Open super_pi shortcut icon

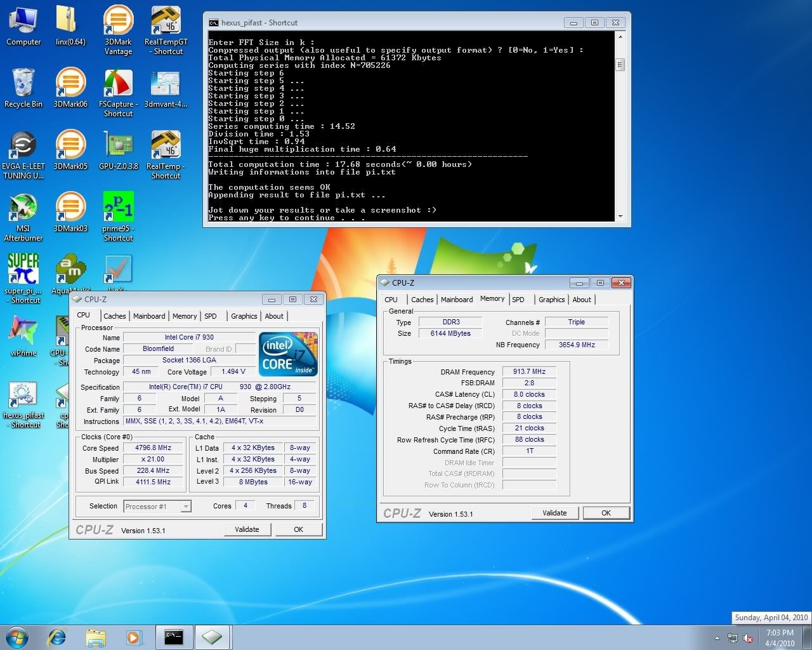pyautogui.click(x=23, y=278)
